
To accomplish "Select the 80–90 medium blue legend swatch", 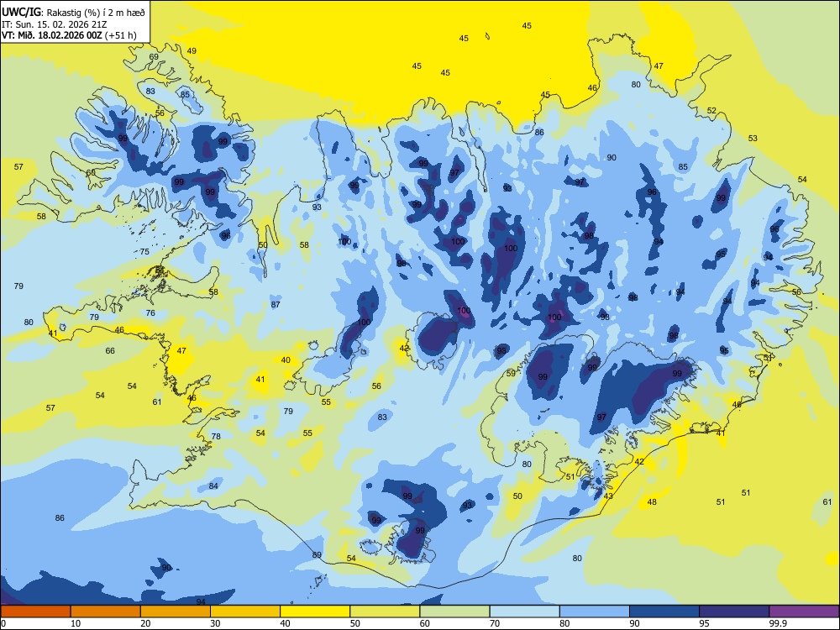I will [595, 612].
